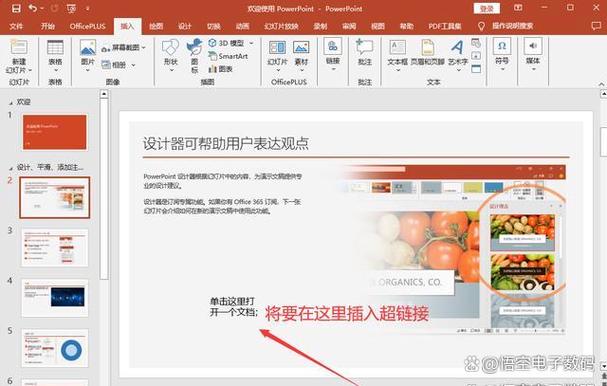Collapse the ribbon with the chevron

pyautogui.click(x=601, y=84)
